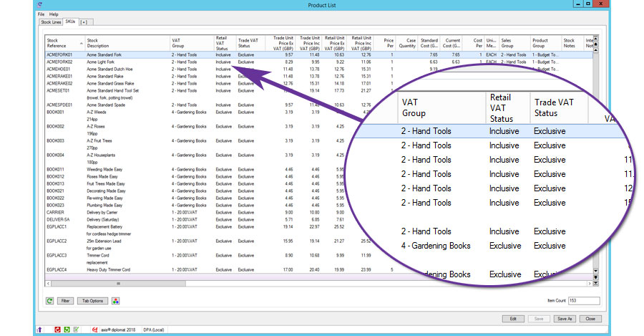Select the BOOK001 stock reference

(55, 112)
